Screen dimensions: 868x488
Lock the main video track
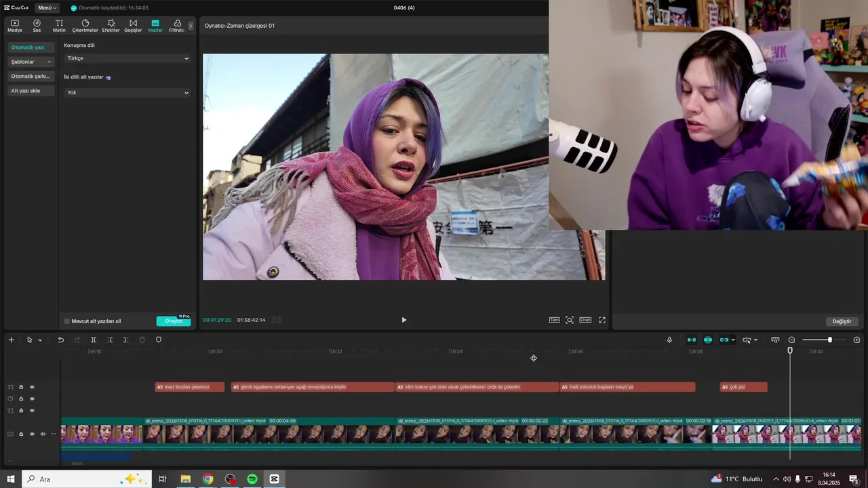point(21,434)
